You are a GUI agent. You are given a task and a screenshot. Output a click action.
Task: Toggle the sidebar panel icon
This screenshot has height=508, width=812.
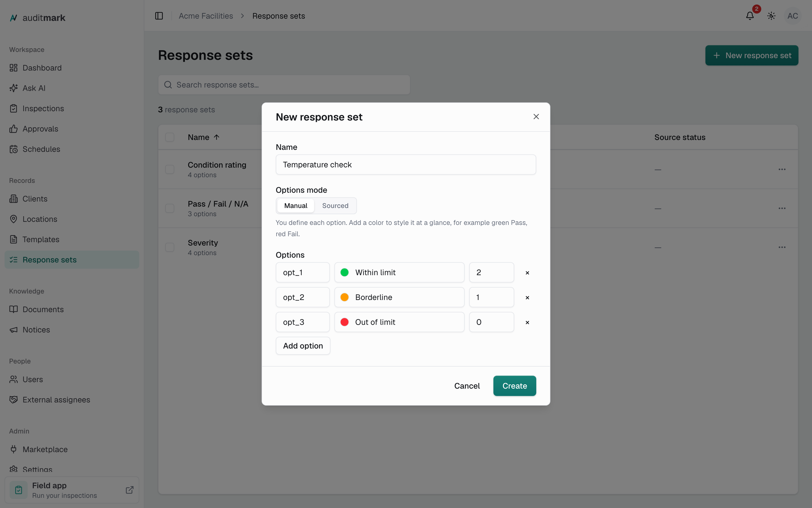159,16
